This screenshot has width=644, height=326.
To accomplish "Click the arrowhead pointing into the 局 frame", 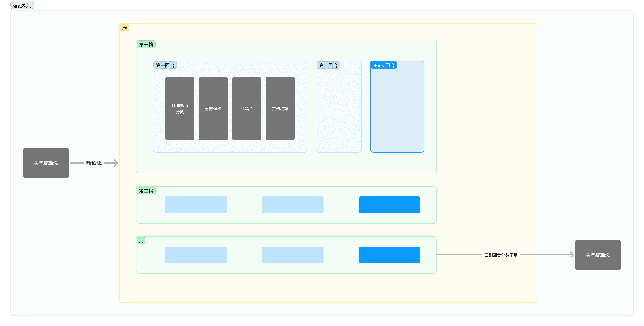I will coord(116,163).
